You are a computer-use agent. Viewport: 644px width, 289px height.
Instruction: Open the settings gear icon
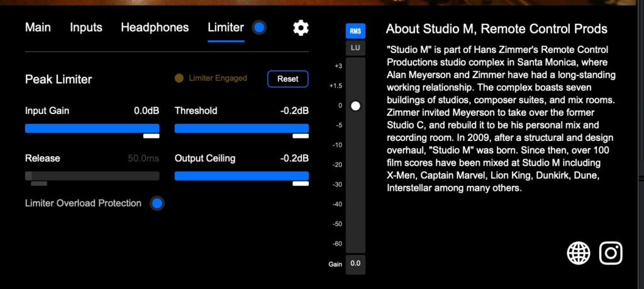pos(301,28)
